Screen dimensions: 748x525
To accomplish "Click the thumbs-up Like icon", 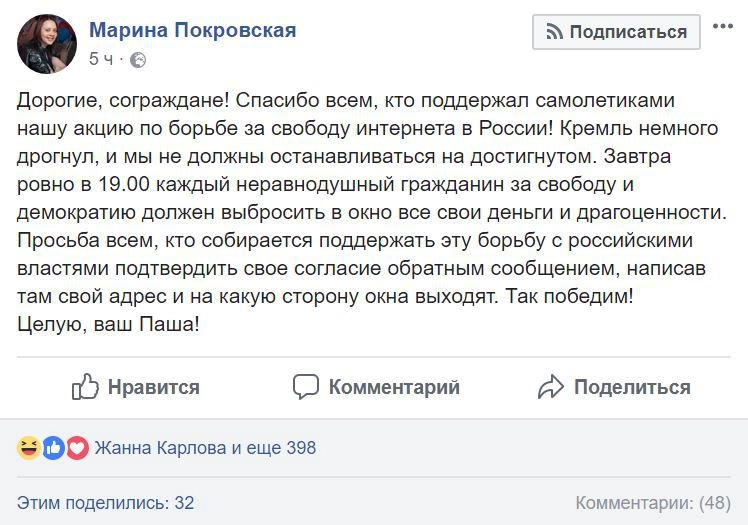I will click(85, 387).
